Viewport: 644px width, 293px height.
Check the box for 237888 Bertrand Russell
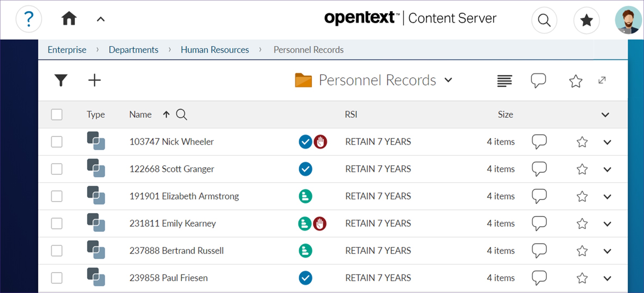(57, 251)
